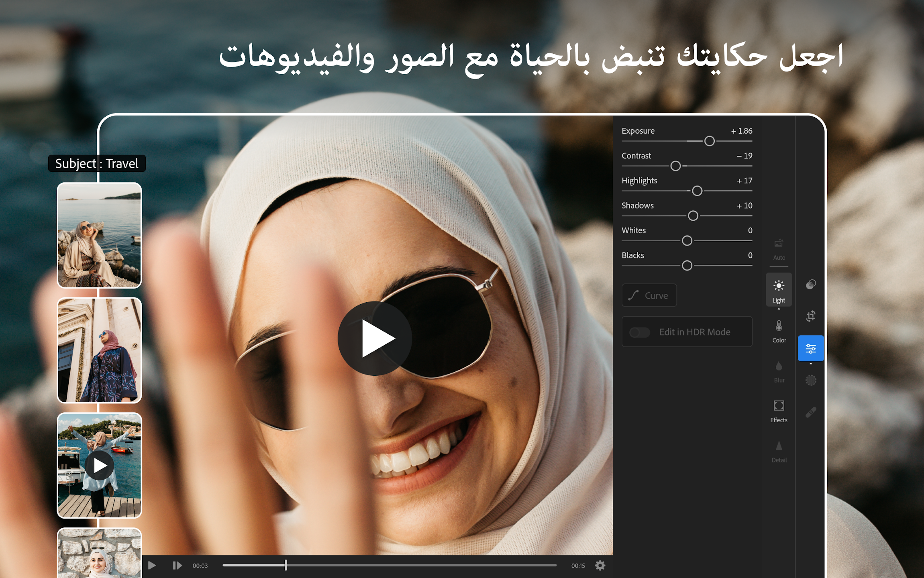The image size is (924, 578).
Task: Open the Presets icon at top right
Action: tap(811, 284)
